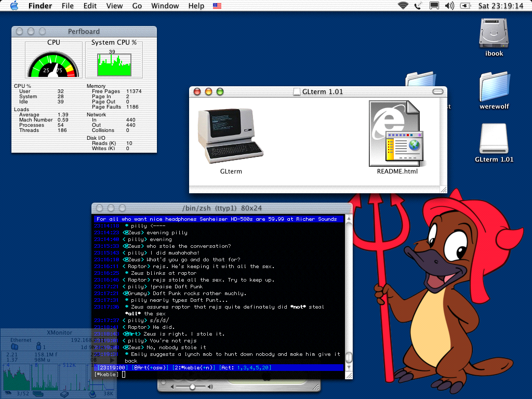
Task: Click the XMonitor disclosure triangle
Action: 111,360
